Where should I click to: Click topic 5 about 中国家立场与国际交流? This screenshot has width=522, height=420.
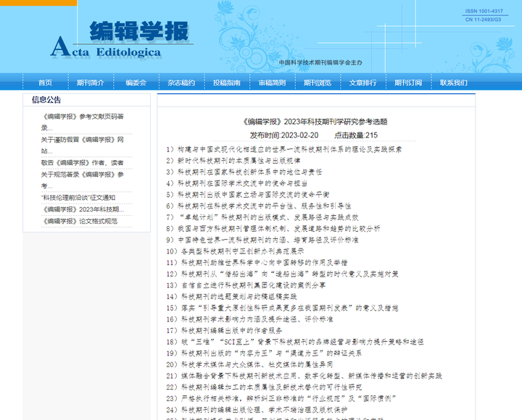[248, 195]
